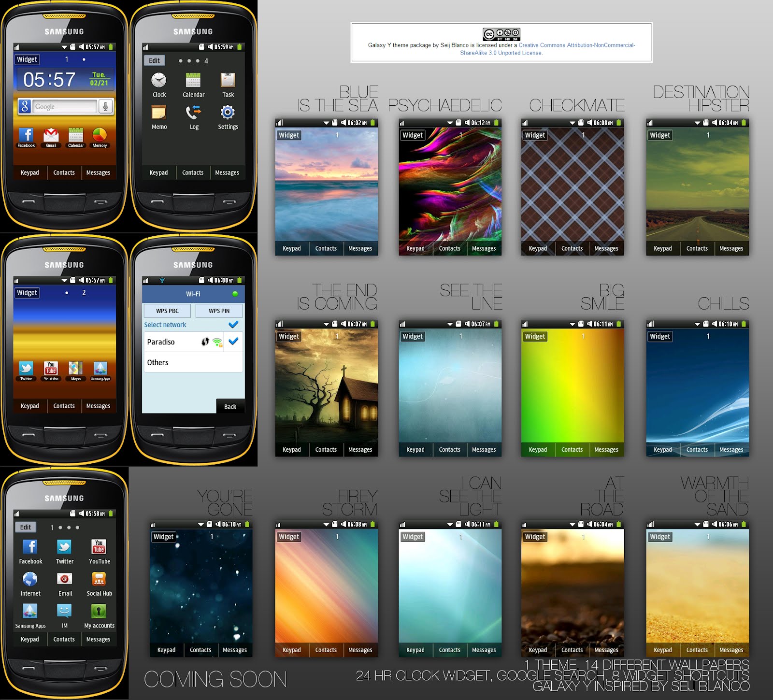Expand status bar arrow on Blue Is The Sea

(x=326, y=123)
